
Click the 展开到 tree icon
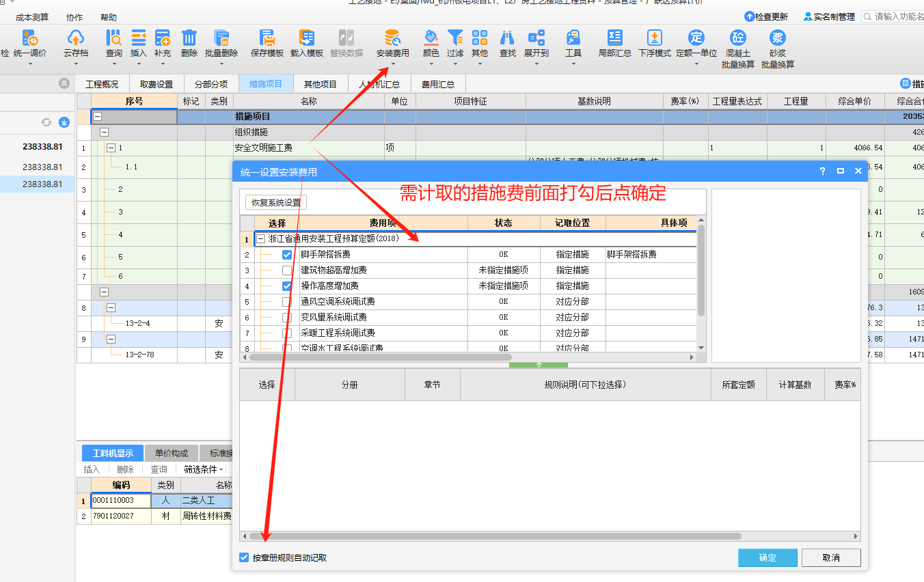536,38
